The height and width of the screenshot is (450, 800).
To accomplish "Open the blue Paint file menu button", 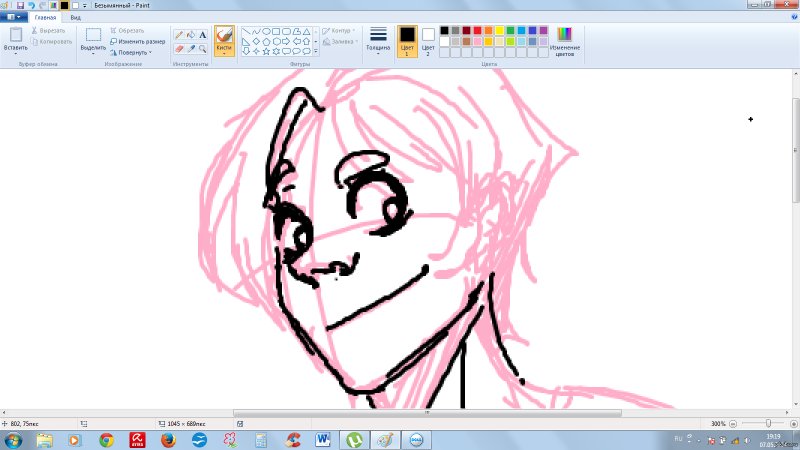I will tap(13, 17).
